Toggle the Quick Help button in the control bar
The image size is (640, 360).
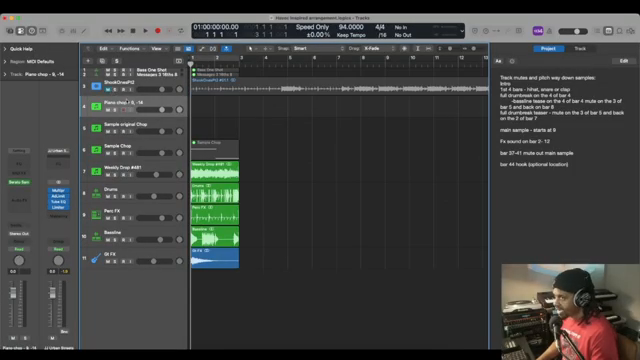31,31
